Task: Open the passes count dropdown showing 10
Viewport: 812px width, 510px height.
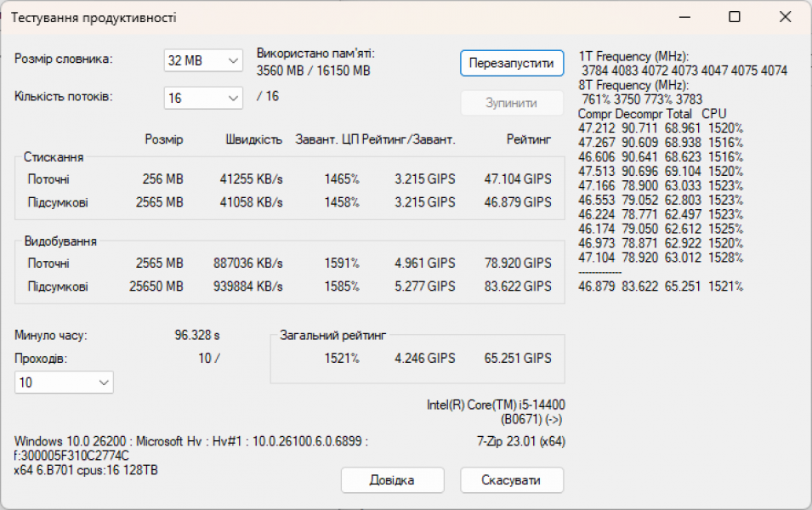Action: tap(64, 383)
